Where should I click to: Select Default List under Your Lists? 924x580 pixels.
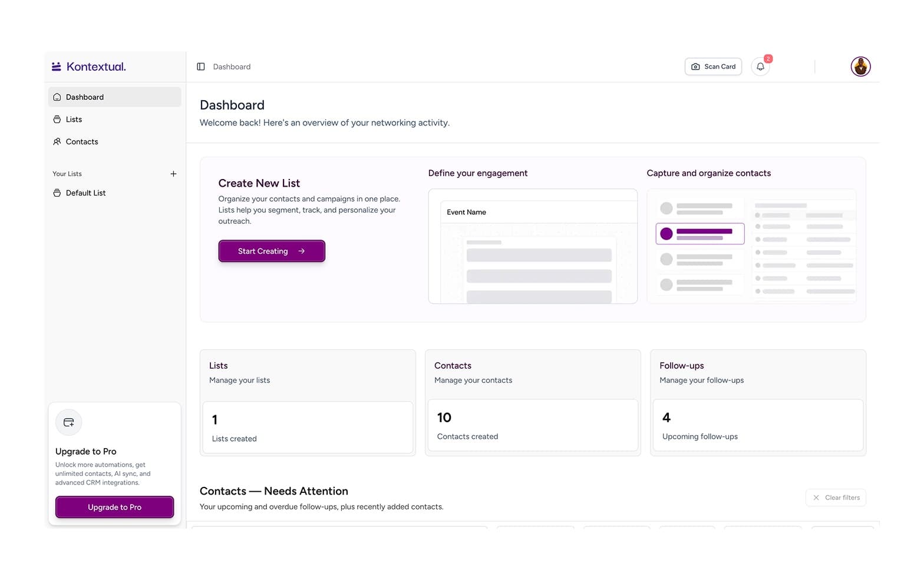click(x=114, y=193)
